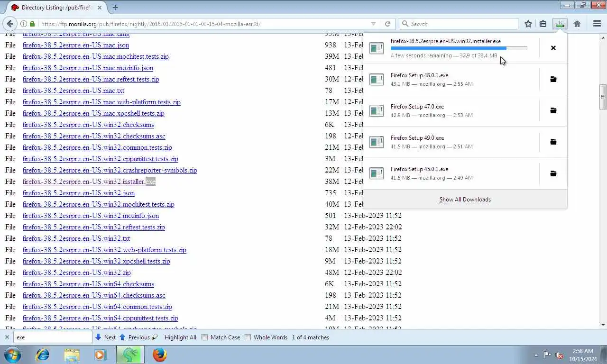Click the address bar URL

(151, 24)
